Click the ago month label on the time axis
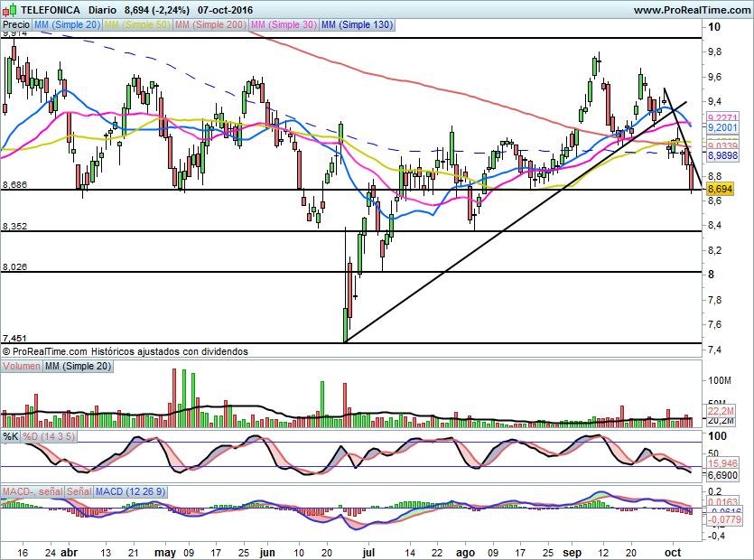This screenshot has height=560, width=754. coord(465,553)
